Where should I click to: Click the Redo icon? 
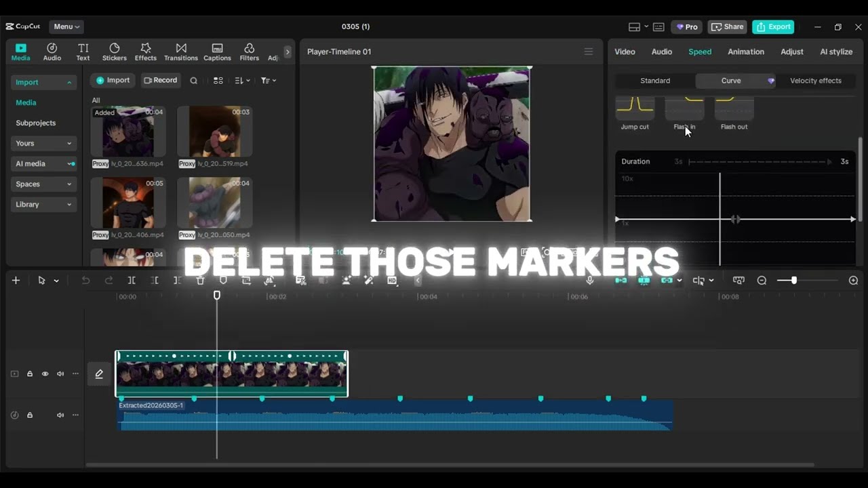(108, 281)
